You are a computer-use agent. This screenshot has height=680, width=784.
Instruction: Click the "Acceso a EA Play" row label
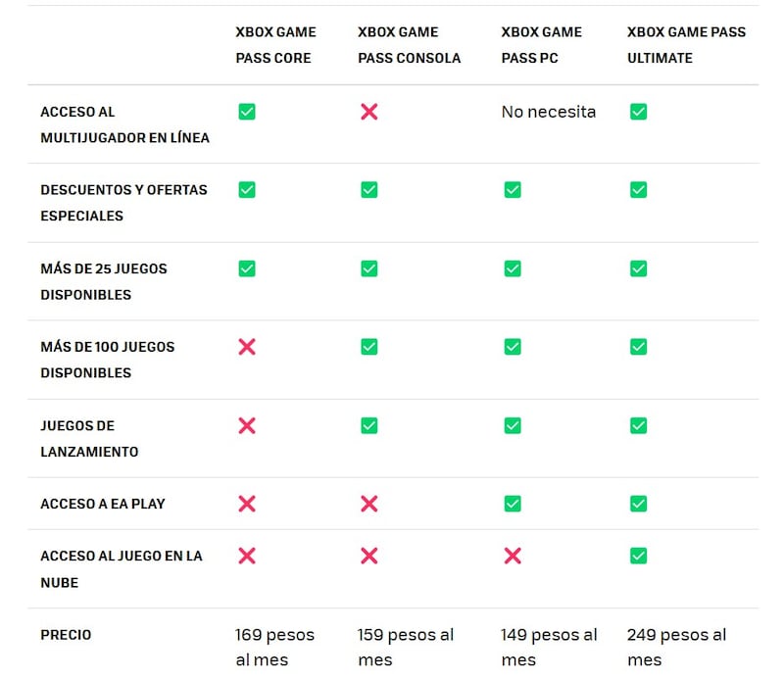pos(103,504)
